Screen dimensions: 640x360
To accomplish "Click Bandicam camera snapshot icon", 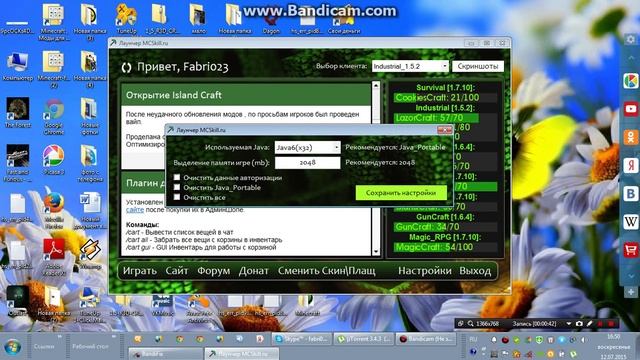I will click(x=579, y=324).
